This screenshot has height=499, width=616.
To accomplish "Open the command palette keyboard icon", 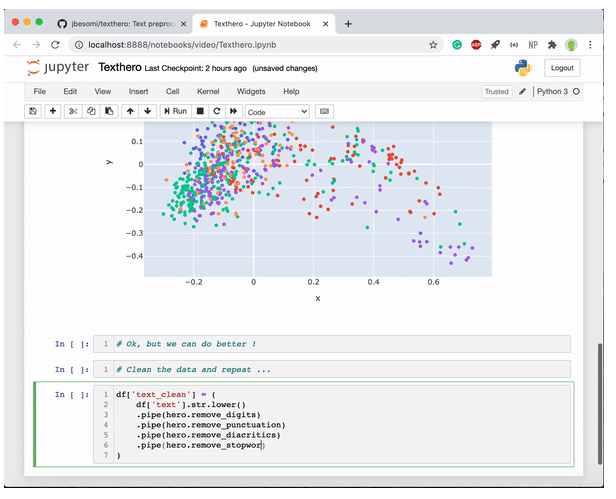I will tap(324, 112).
